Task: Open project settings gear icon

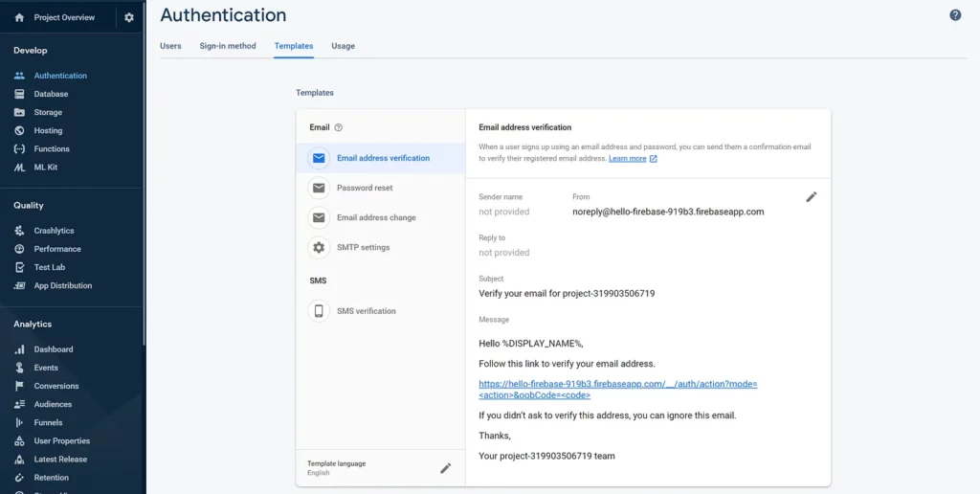Action: (129, 17)
